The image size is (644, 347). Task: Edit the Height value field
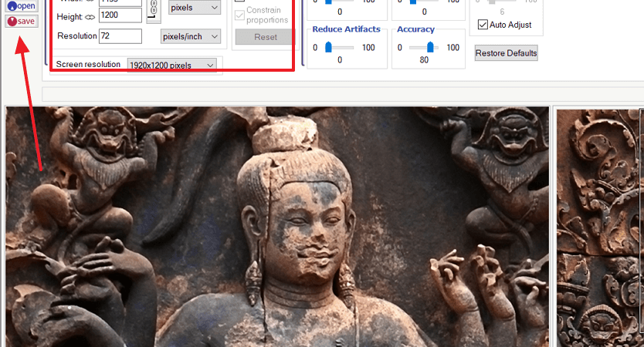[x=120, y=15]
